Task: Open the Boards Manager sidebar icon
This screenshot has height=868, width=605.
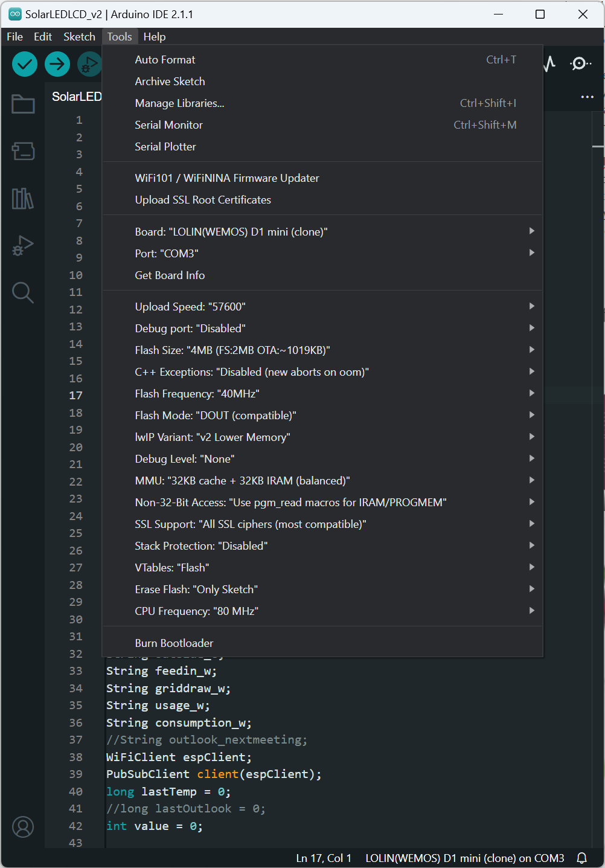Action: click(23, 151)
